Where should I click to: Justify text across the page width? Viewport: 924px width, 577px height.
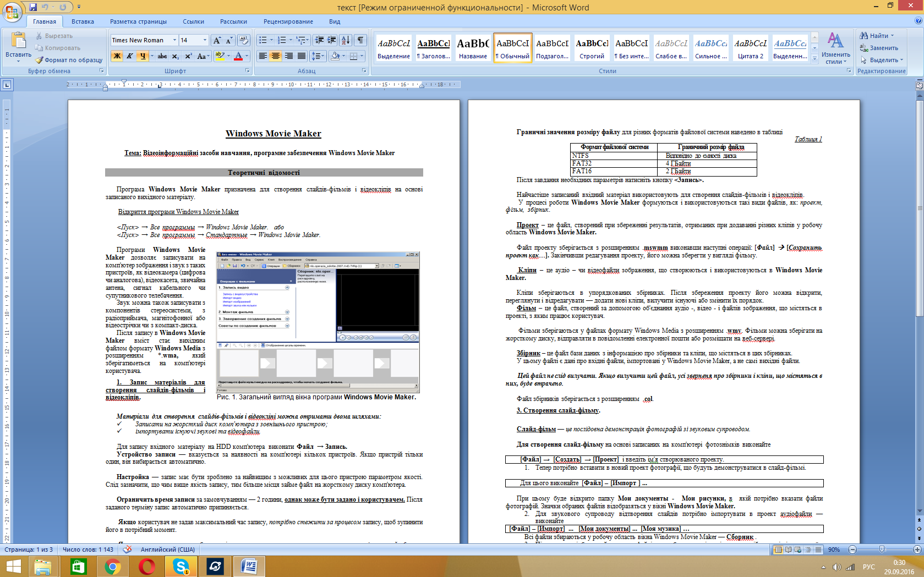coord(301,56)
